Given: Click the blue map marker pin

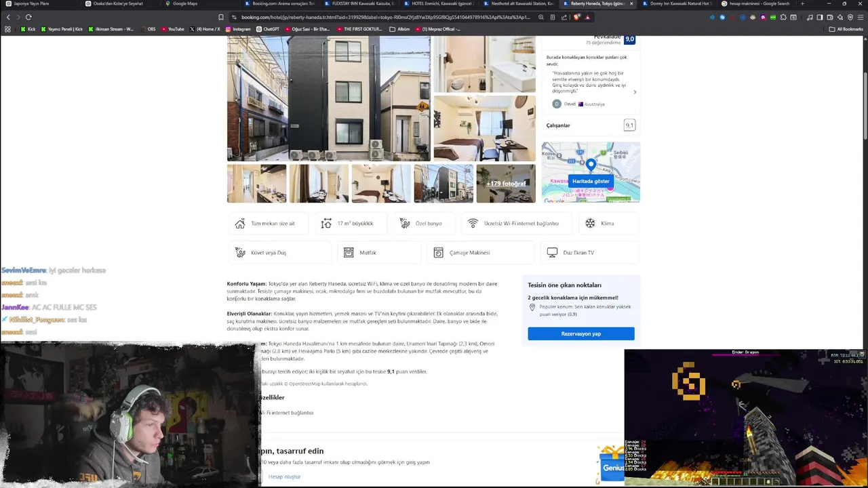Looking at the screenshot, I should [x=591, y=165].
